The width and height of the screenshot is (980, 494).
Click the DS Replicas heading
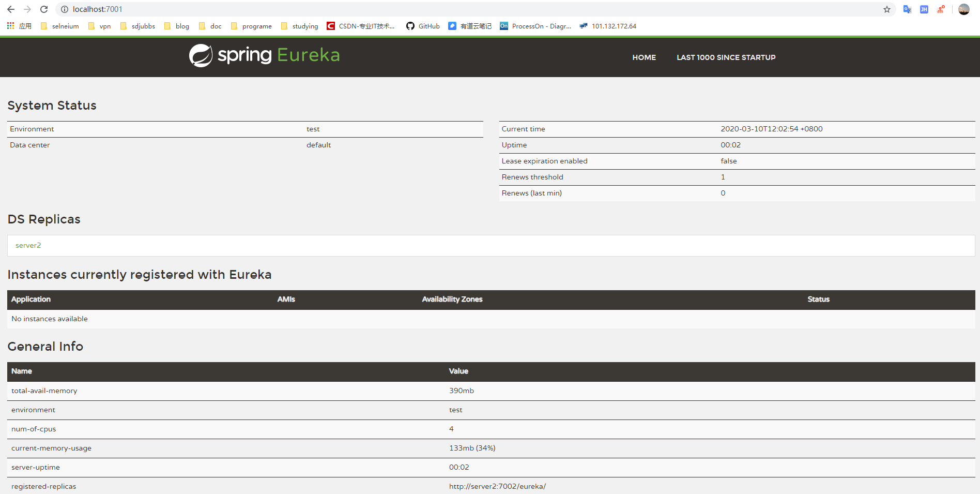[44, 219]
